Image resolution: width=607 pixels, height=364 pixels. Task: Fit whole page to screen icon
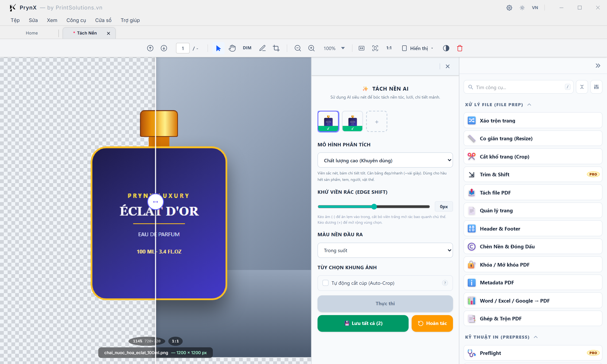click(375, 48)
